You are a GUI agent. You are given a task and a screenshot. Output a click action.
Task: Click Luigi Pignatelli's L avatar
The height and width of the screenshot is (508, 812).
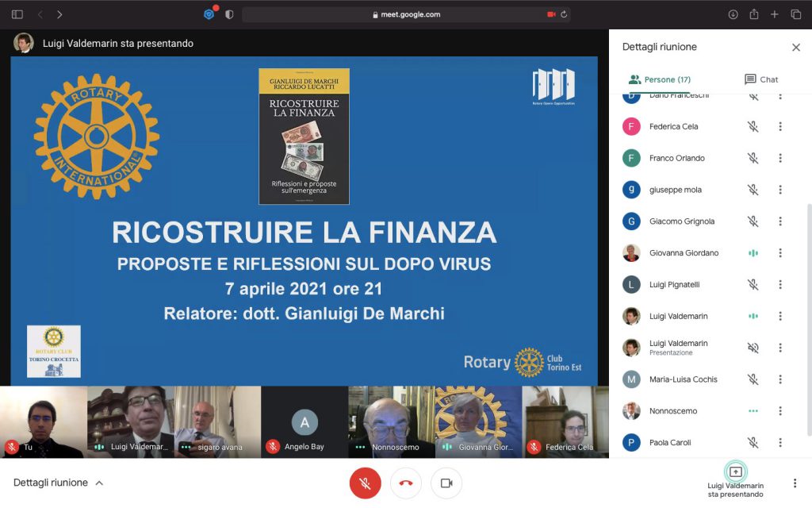point(631,285)
